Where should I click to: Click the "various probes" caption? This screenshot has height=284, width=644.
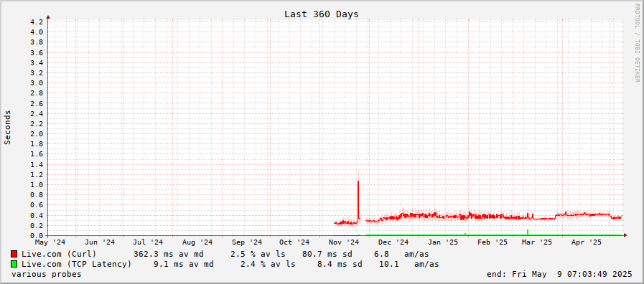coord(47,274)
